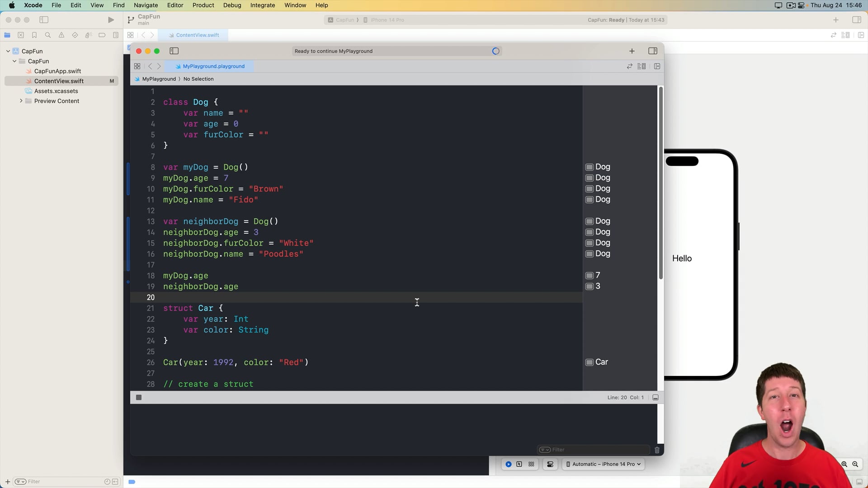The width and height of the screenshot is (868, 488).
Task: Open canvas device settings icon
Action: [x=550, y=465]
